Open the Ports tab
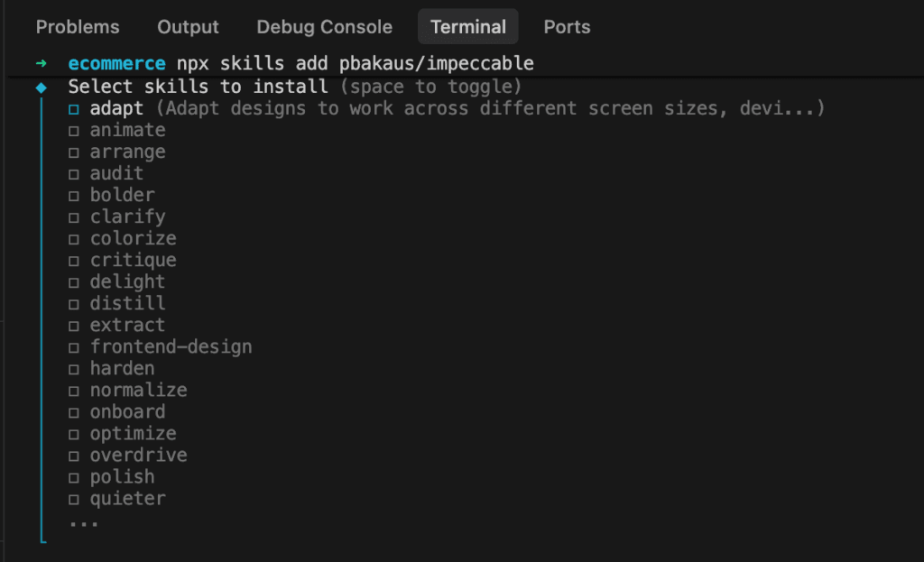924x562 pixels. click(567, 27)
